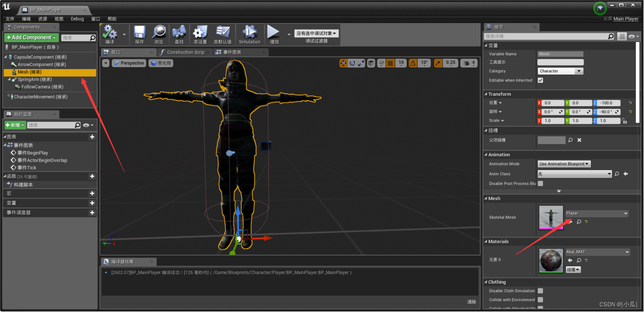The image size is (644, 312).
Task: Select ArrowComponent in components tree
Action: 41,64
